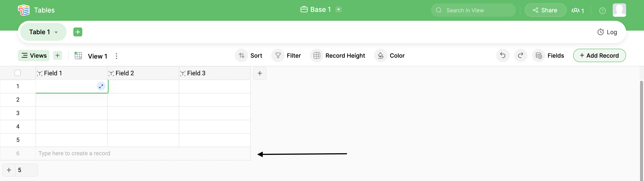Screen dimensions: 644x181
Task: Open the Filter options
Action: click(286, 55)
